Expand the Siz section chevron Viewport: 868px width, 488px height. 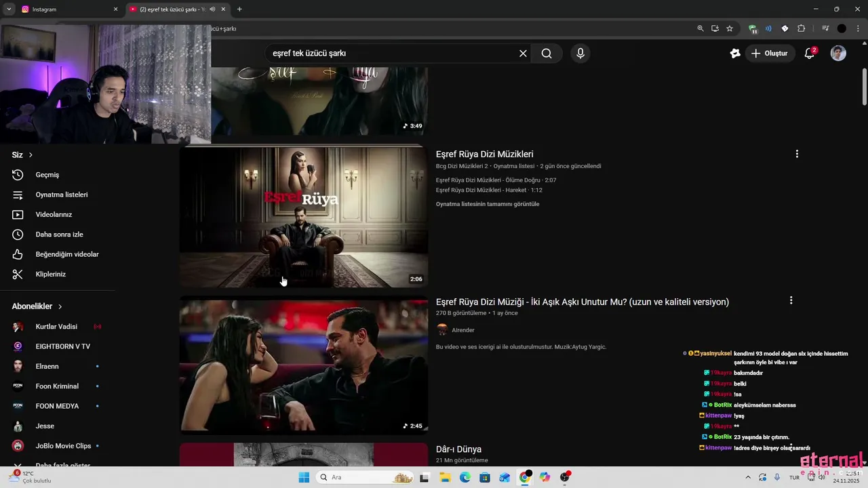point(31,155)
